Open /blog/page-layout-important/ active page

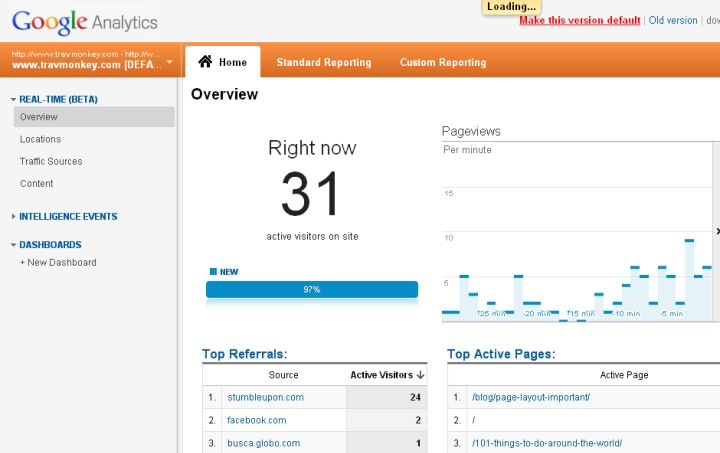pos(531,397)
